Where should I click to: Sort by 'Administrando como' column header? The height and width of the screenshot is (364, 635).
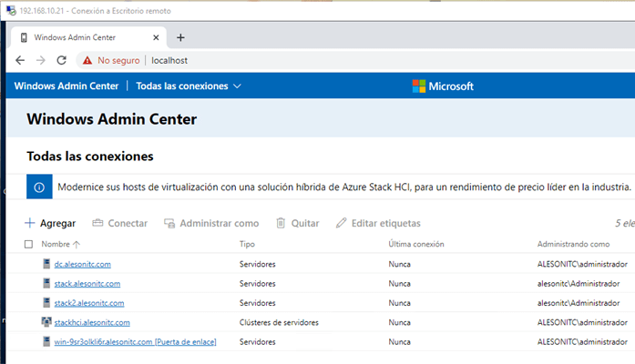(573, 244)
